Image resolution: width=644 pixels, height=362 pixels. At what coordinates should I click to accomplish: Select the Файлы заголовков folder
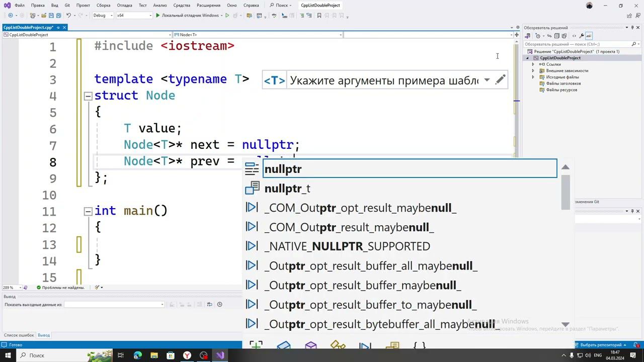pos(563,83)
